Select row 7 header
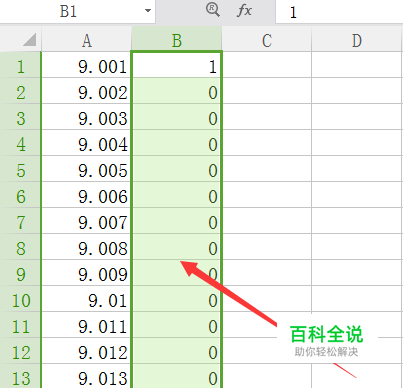This screenshot has height=388, width=403. coord(20,221)
